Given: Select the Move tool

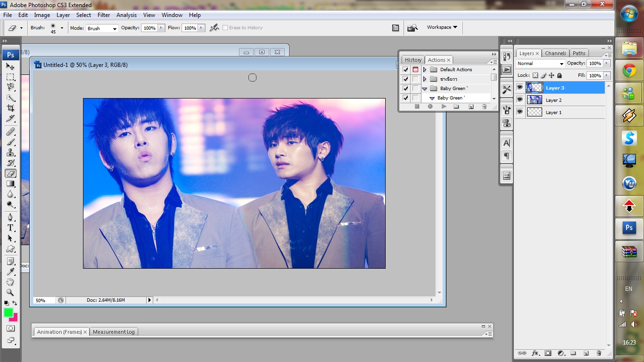Looking at the screenshot, I should click(10, 66).
